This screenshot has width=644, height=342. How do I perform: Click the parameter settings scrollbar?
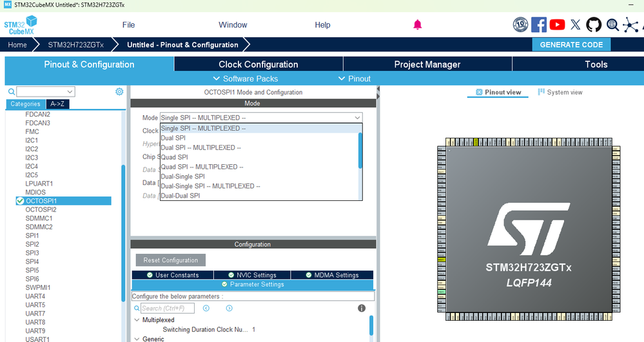(x=371, y=325)
